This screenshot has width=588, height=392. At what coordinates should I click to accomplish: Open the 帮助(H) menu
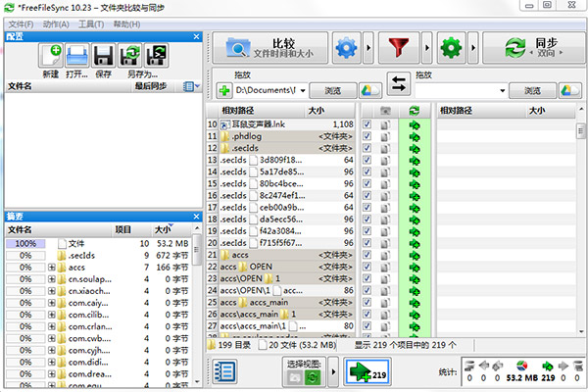point(126,23)
